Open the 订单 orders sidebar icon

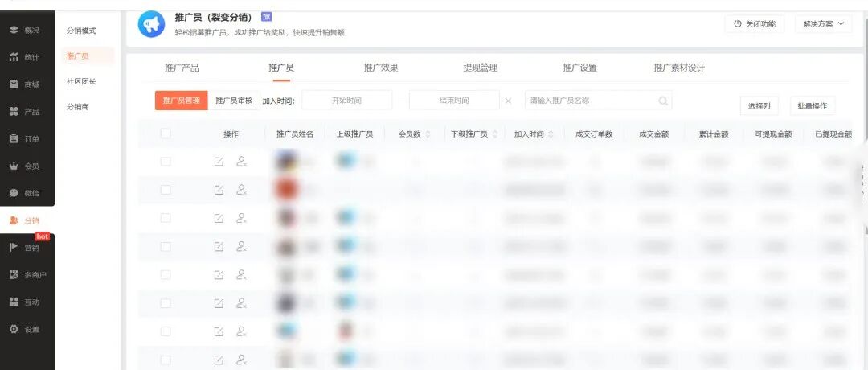(14, 138)
